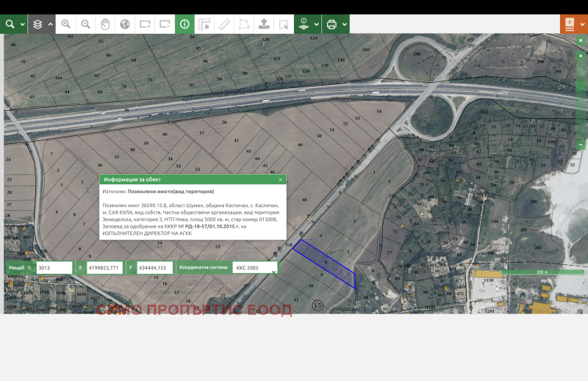Select the polygon area measure tool

[244, 24]
